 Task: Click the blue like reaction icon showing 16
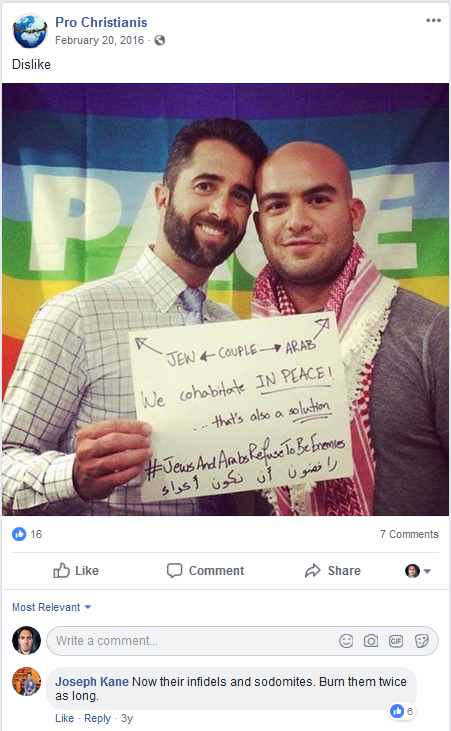19,534
